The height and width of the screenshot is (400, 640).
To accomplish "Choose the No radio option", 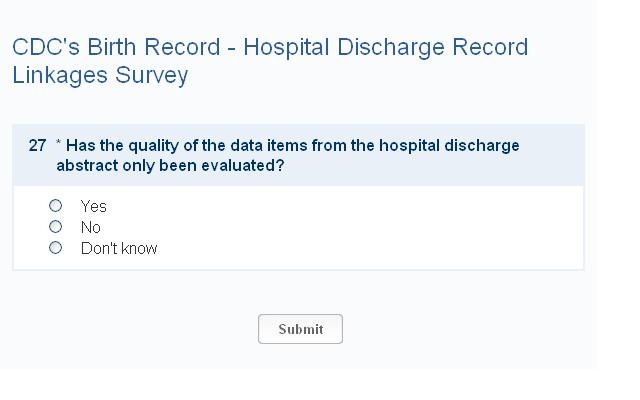I will pyautogui.click(x=56, y=227).
